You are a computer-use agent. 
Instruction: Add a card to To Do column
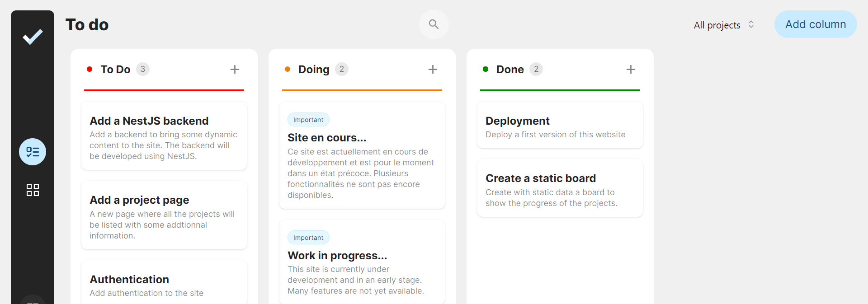point(235,70)
